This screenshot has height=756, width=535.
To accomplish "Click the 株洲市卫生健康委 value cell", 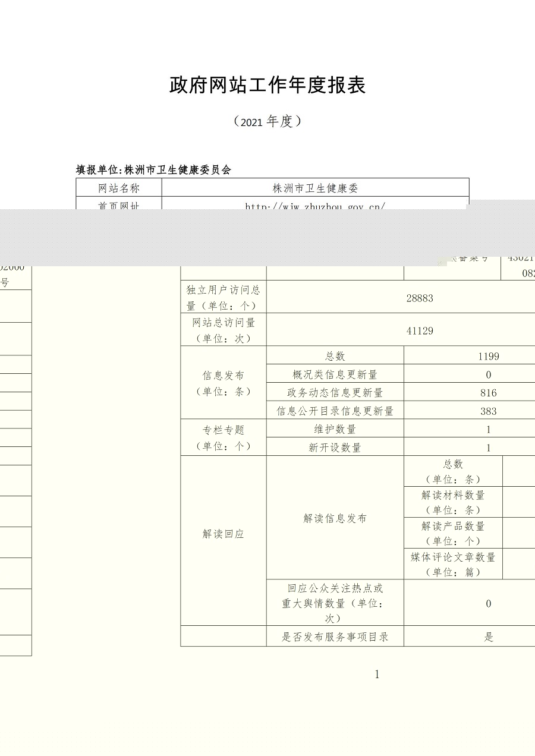I will click(315, 188).
